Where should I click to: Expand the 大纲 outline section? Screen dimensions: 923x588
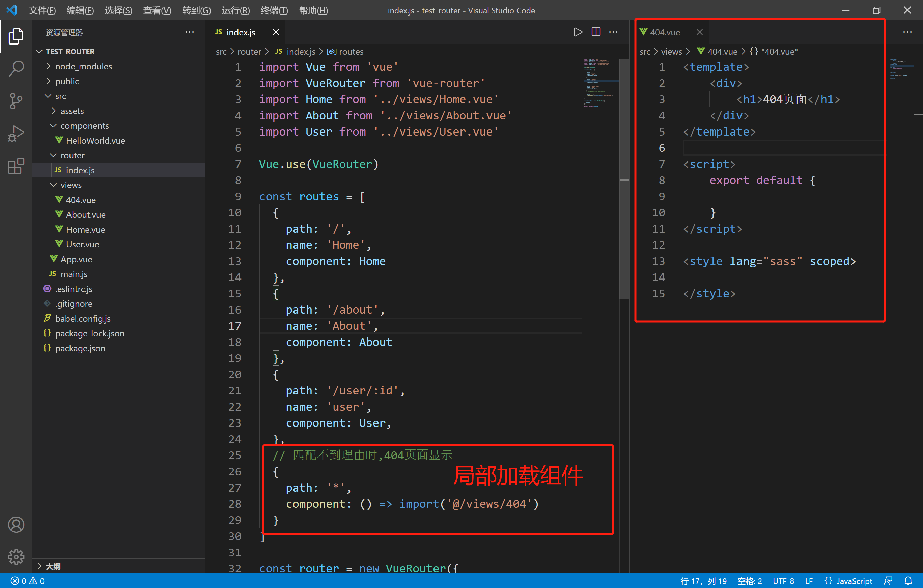coord(53,566)
